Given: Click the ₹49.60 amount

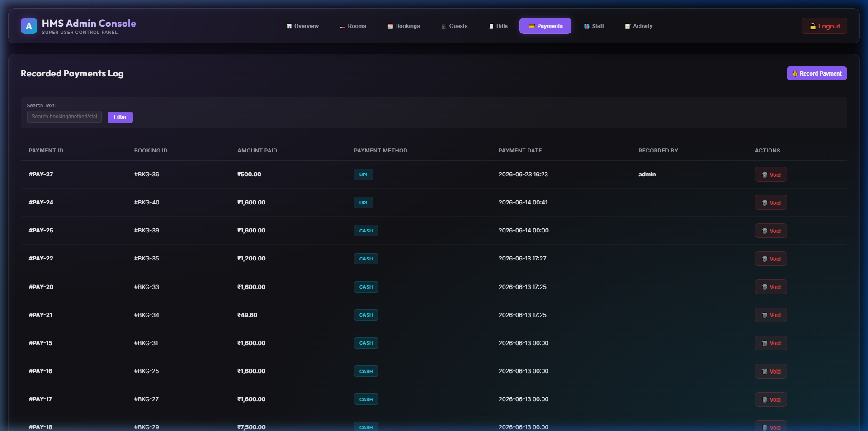Looking at the screenshot, I should (247, 315).
